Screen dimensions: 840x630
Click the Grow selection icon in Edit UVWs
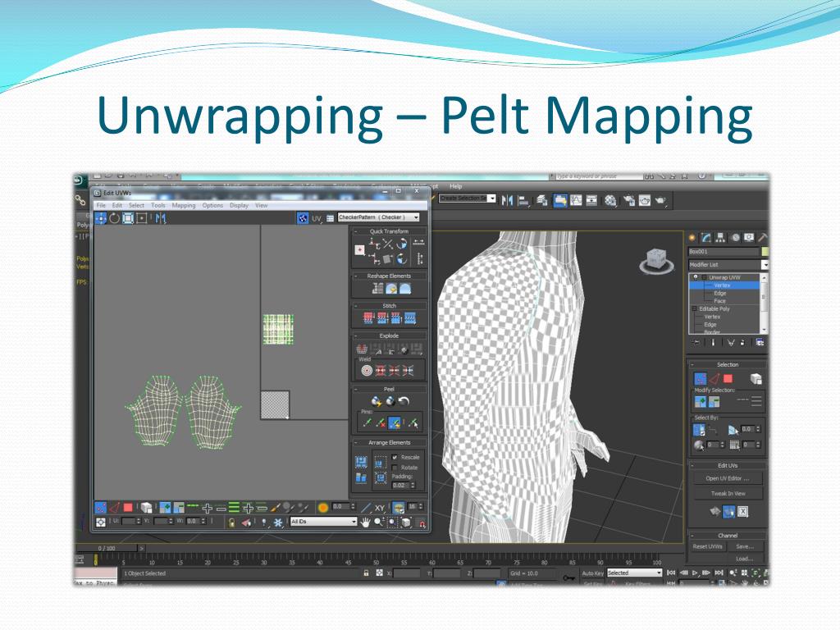coord(165,507)
